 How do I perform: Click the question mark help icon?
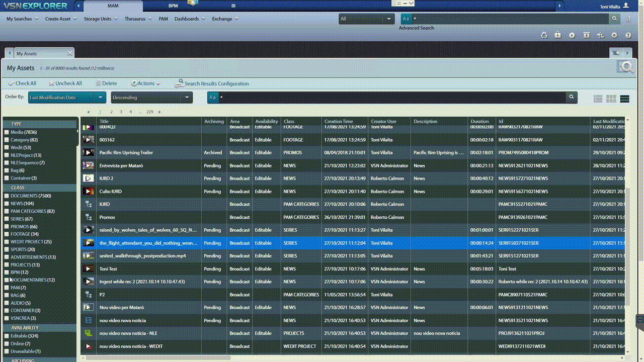tap(628, 35)
